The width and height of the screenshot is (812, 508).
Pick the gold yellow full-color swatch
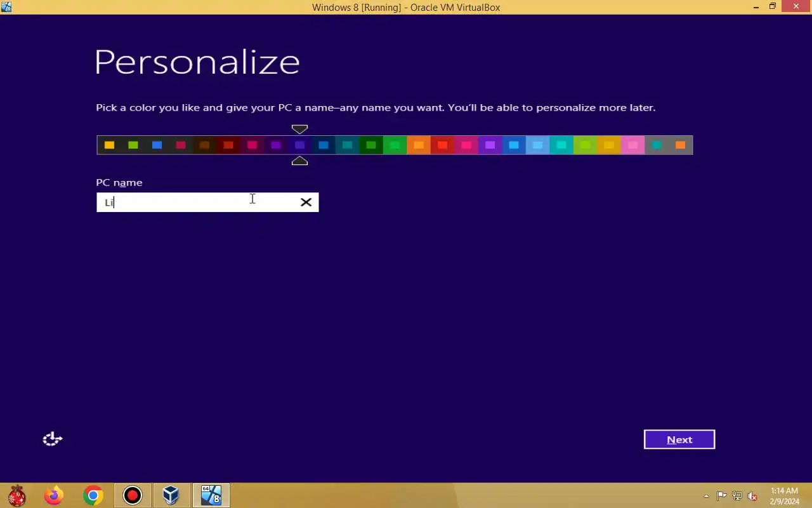point(609,145)
